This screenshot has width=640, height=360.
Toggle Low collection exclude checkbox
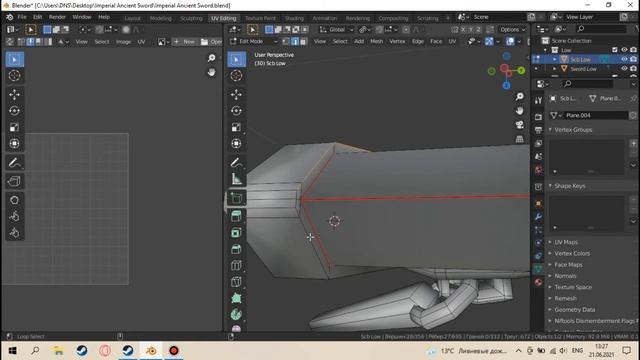pos(615,50)
